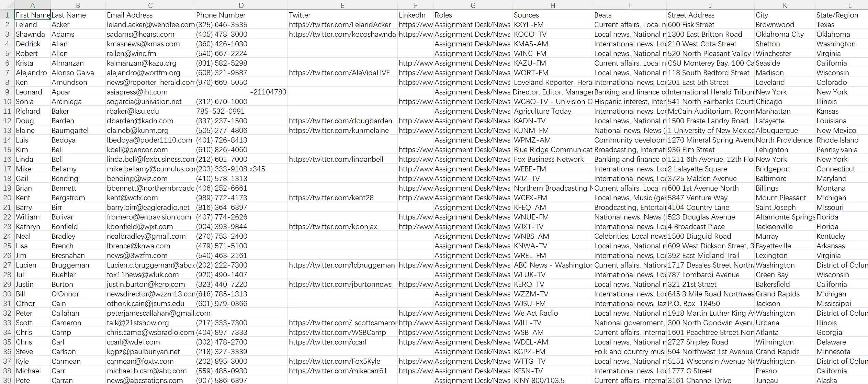Image resolution: width=868 pixels, height=384 pixels.
Task: Select the Twitter cell ending in jburtonnews
Action: (x=342, y=284)
